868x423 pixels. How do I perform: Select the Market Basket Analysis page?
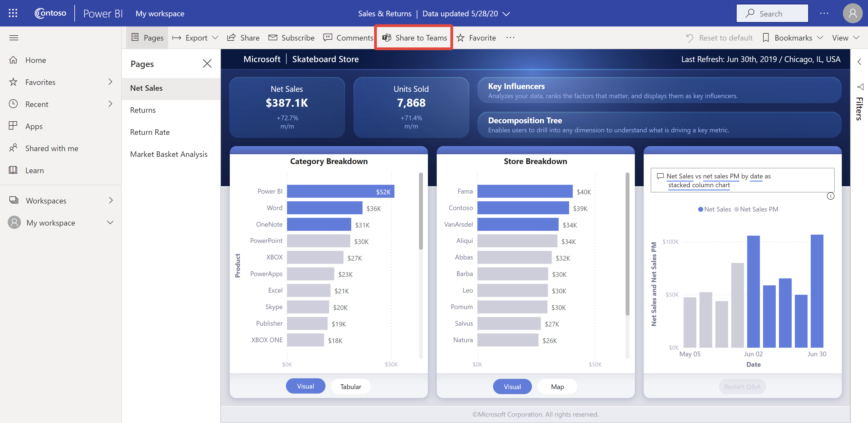169,154
